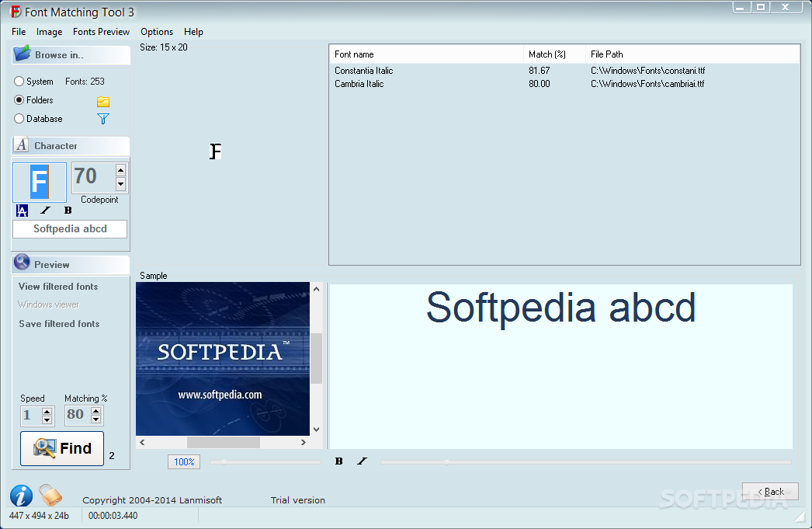
Task: Select the Constantia Italic font row
Action: [564, 71]
